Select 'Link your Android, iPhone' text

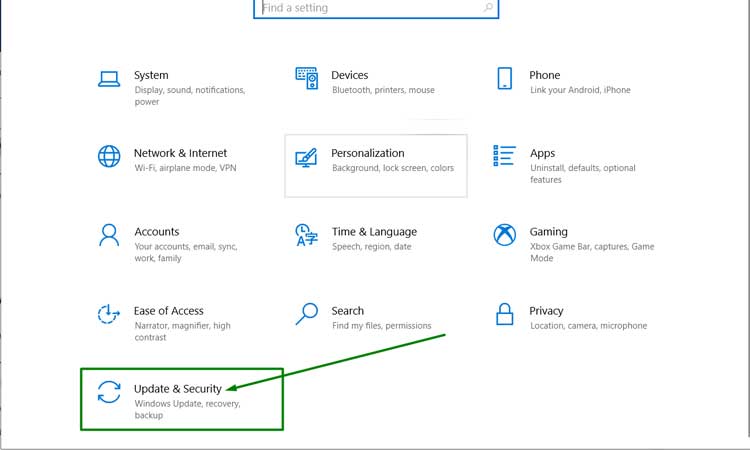coord(580,90)
